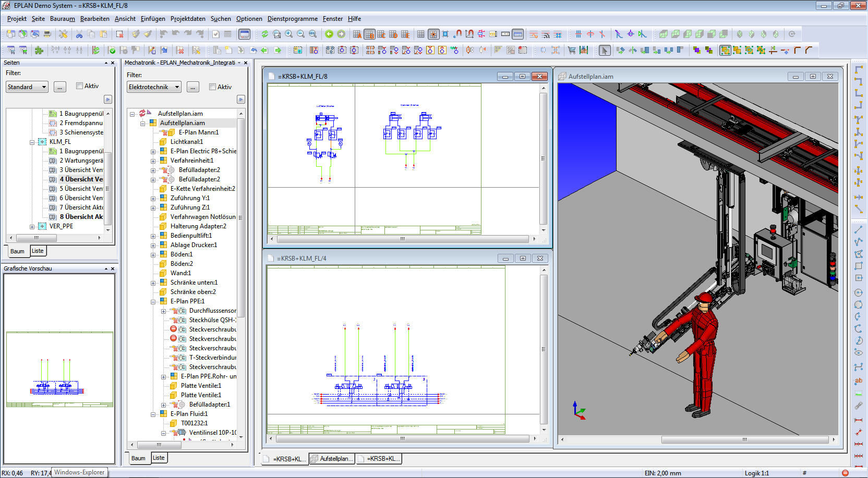Click the text 'ab' tool in right toolbar
The image size is (868, 478).
tap(859, 381)
